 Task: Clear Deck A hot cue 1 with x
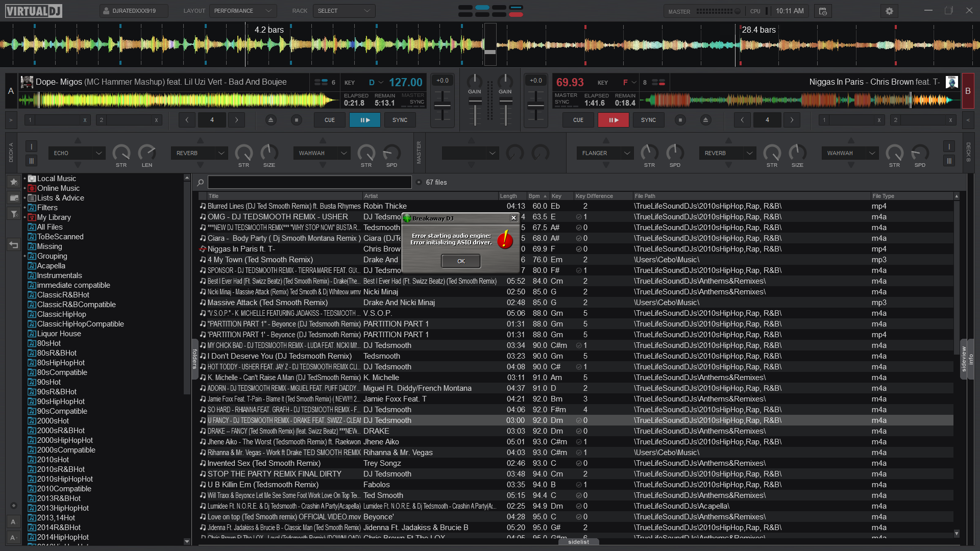point(85,120)
